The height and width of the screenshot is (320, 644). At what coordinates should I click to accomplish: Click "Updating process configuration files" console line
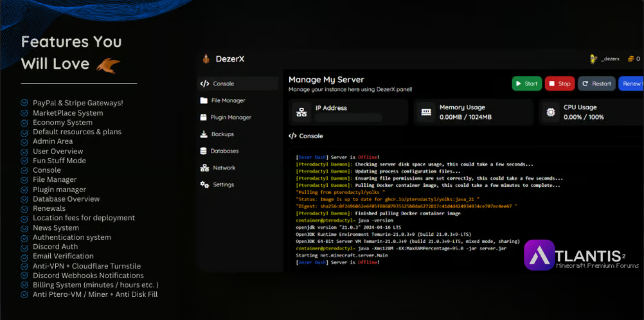tap(378, 172)
